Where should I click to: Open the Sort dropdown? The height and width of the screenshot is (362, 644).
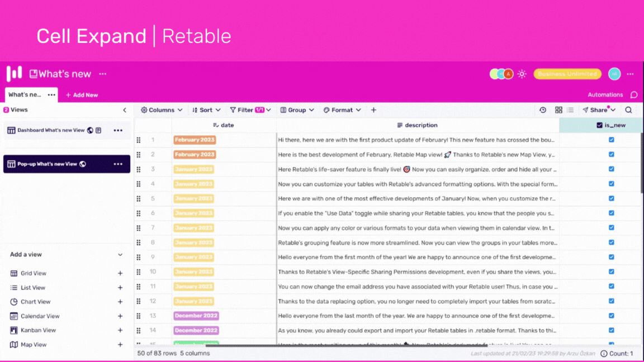[x=206, y=110]
